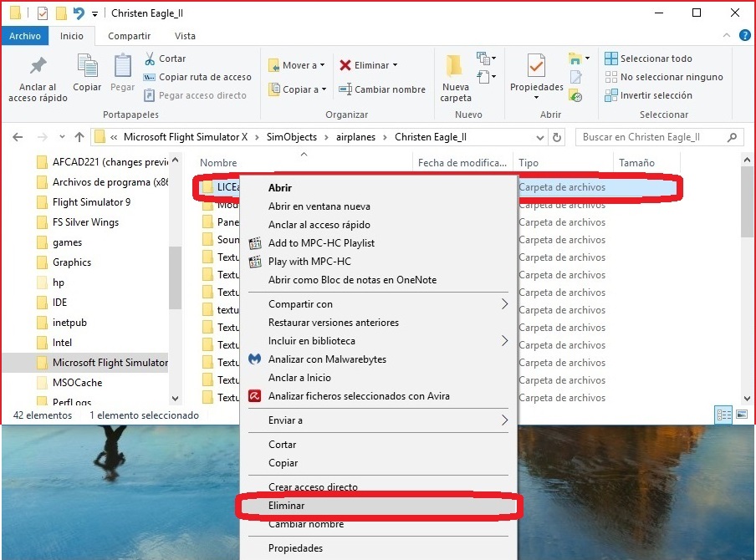Click the Copiar icon in Portapapeles

(87, 65)
